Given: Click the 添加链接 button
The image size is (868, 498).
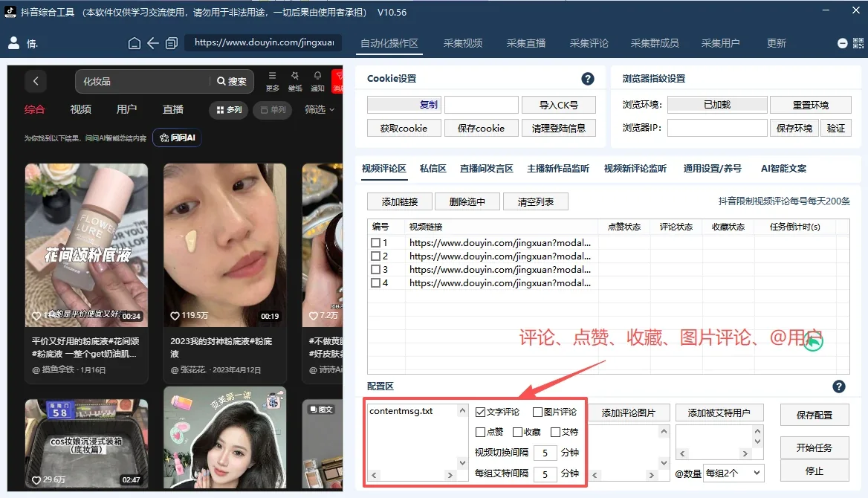Looking at the screenshot, I should pyautogui.click(x=400, y=201).
